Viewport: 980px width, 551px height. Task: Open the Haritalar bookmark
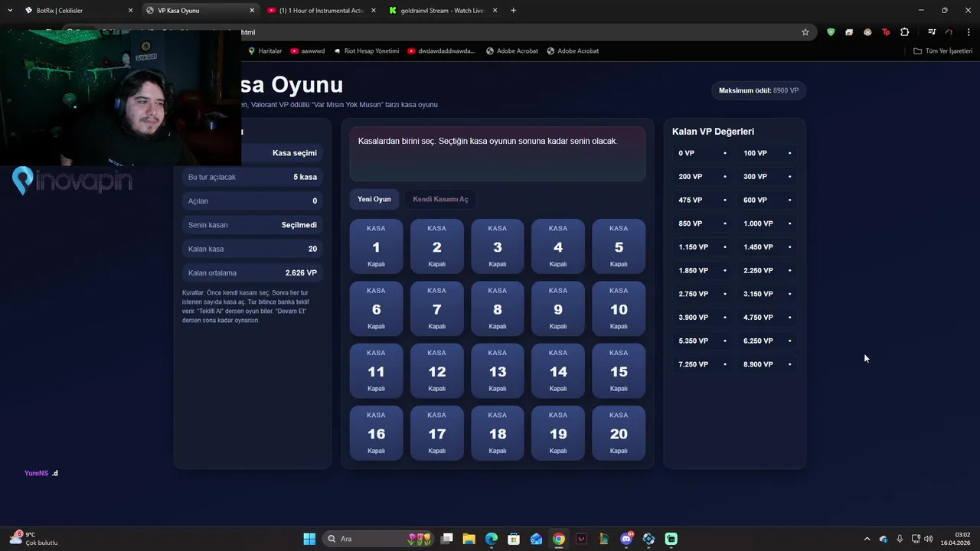click(265, 51)
